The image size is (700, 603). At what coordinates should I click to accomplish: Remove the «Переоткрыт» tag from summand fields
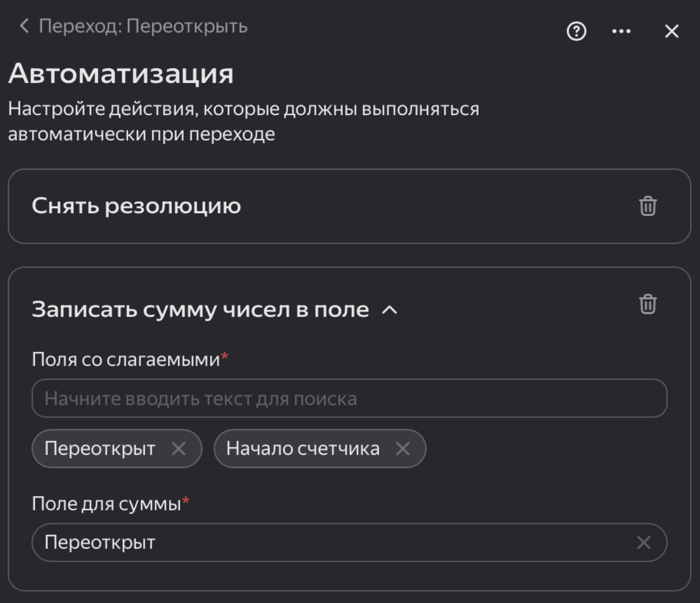point(178,448)
